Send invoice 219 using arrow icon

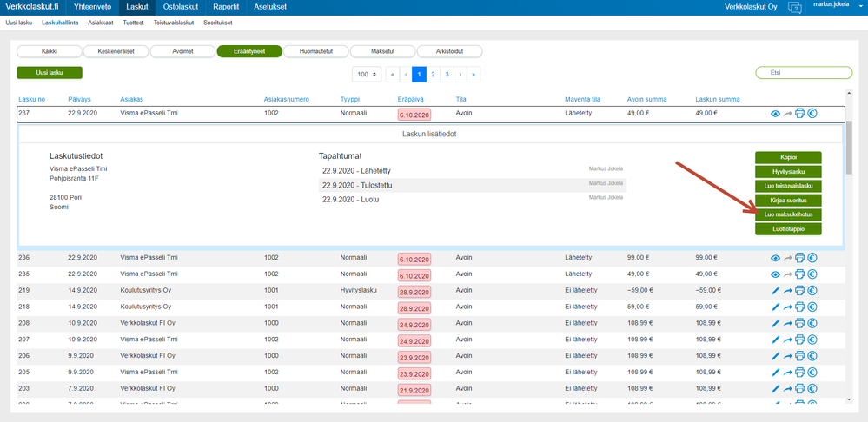click(x=788, y=290)
